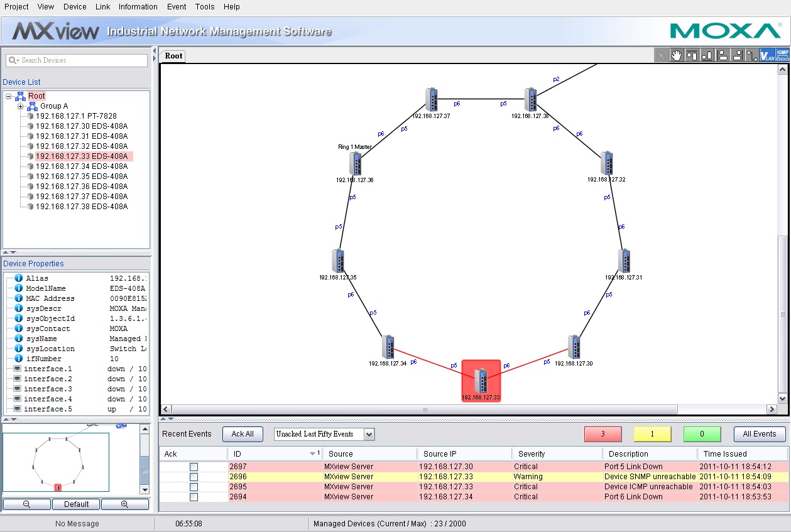This screenshot has height=532, width=791.
Task: Check Ack box for event 2696
Action: click(194, 477)
